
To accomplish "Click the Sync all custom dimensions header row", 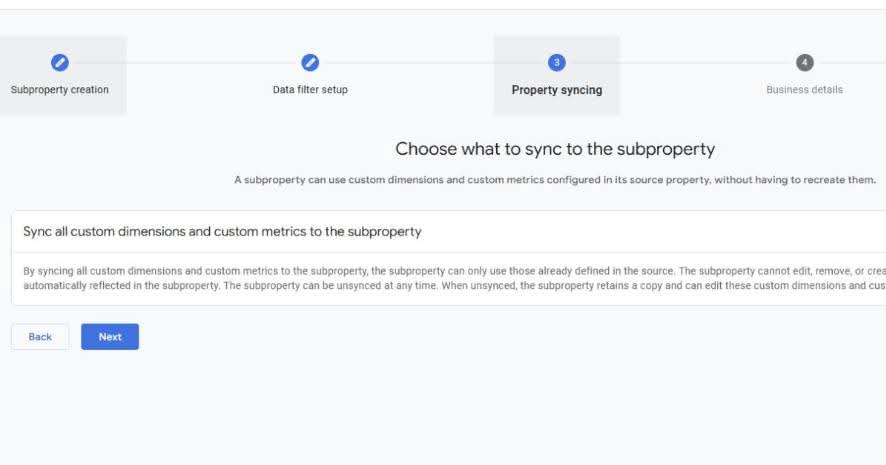I will (222, 232).
